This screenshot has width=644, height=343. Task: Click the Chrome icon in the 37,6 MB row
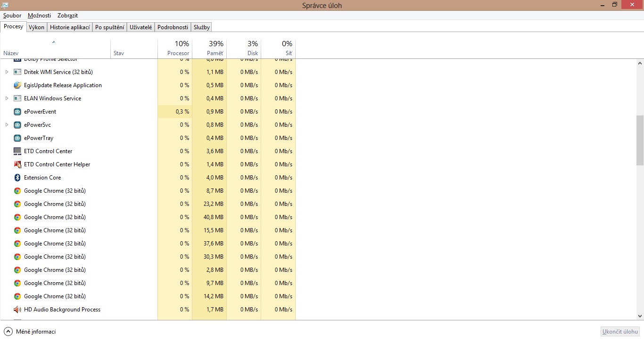coord(17,244)
